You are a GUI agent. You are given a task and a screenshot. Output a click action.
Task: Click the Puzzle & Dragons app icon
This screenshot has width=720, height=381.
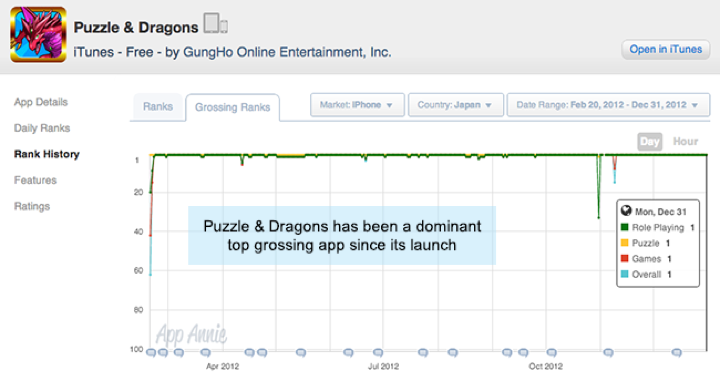pos(38,34)
